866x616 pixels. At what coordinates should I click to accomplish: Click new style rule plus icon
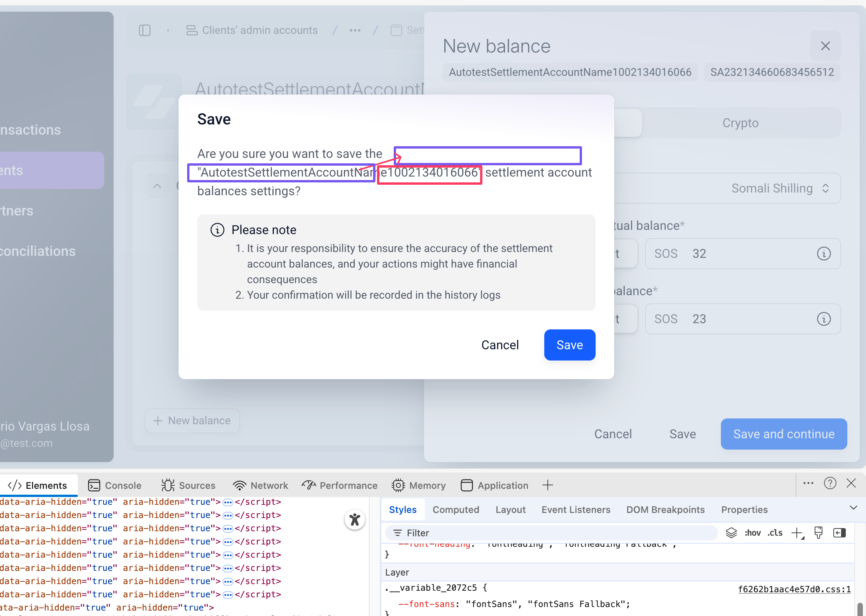(x=798, y=533)
